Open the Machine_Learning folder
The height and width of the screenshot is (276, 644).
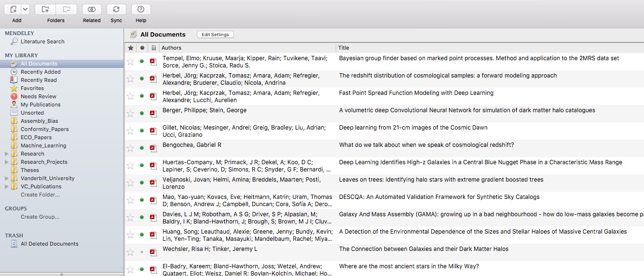point(43,145)
